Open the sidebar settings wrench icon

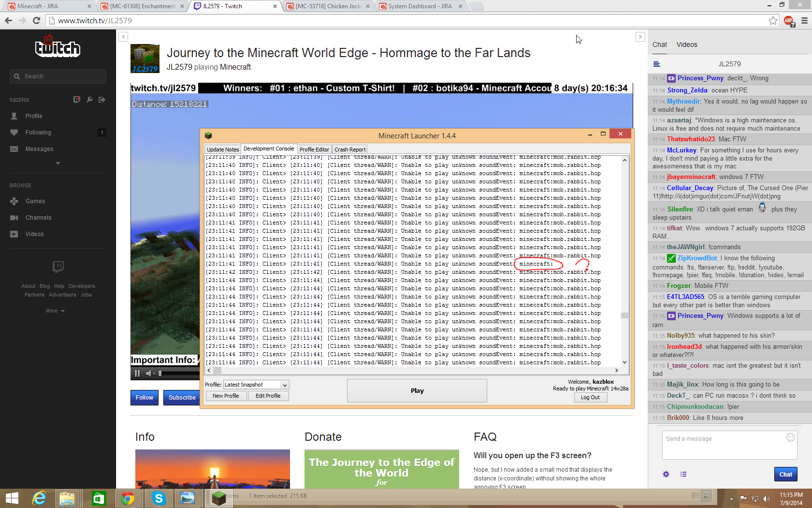[89, 100]
